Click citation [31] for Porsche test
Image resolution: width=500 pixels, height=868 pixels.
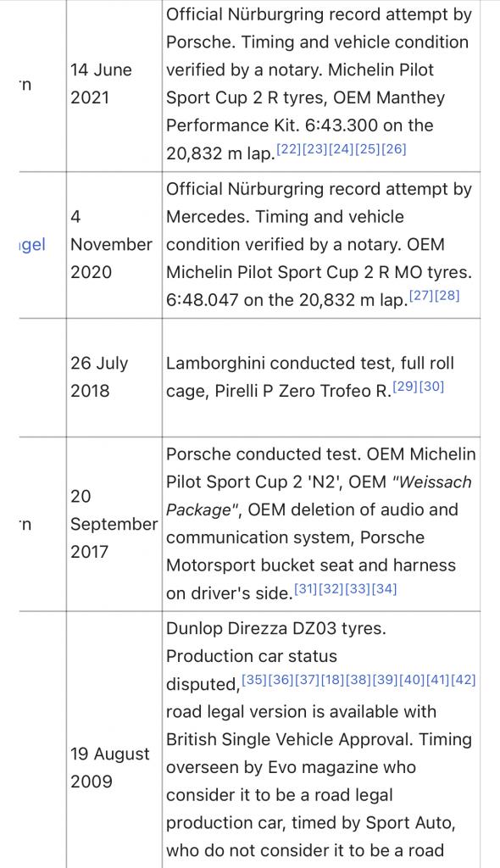point(306,589)
